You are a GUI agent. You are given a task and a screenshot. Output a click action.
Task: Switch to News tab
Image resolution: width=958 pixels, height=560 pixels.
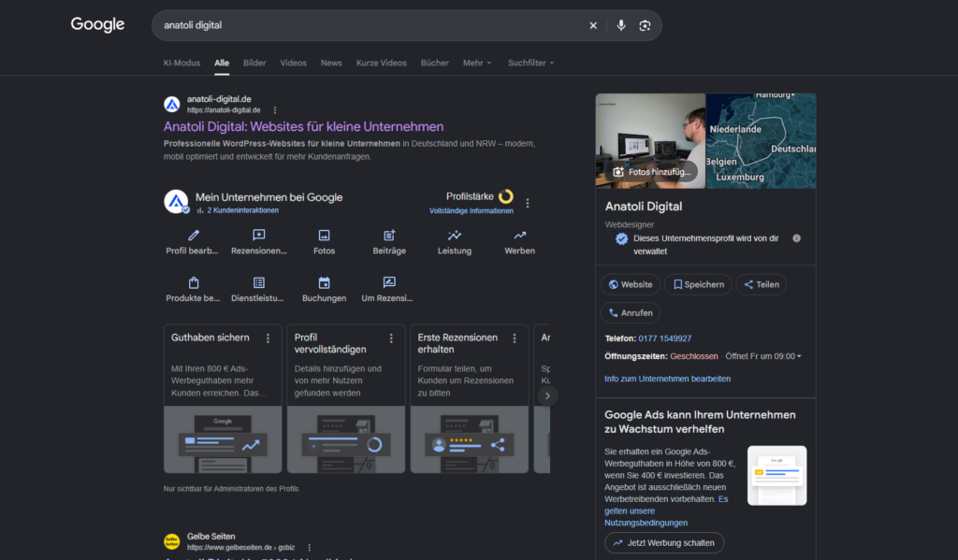(x=331, y=63)
